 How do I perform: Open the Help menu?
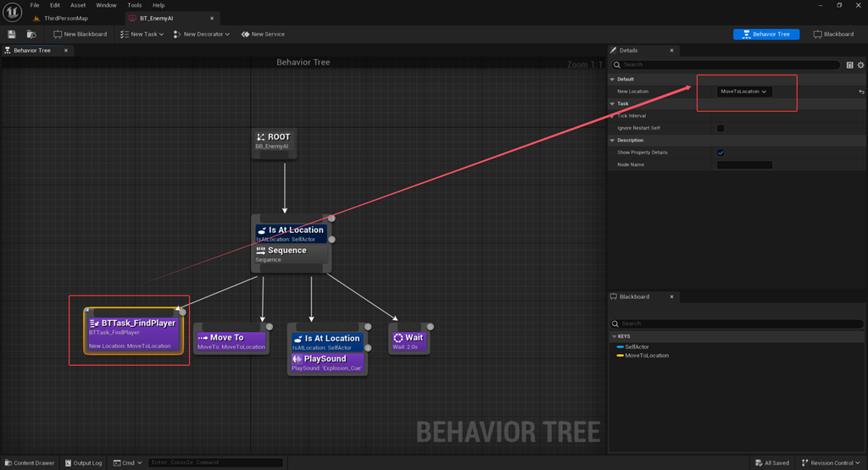(159, 5)
